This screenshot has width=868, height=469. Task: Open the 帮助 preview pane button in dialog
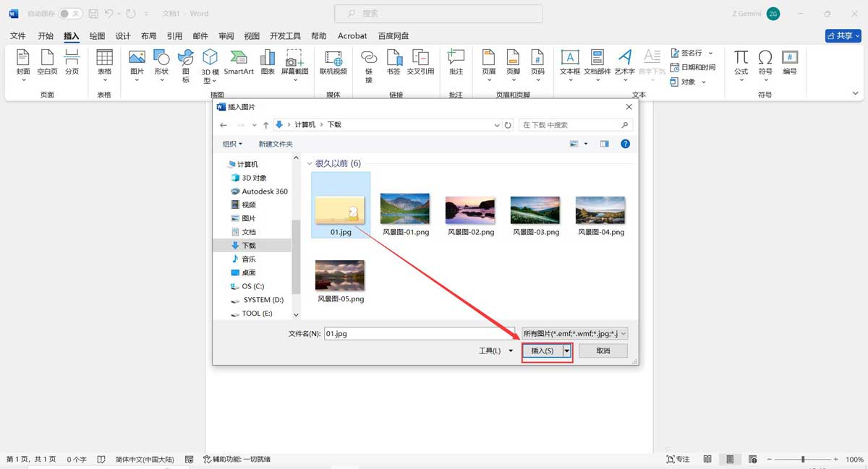625,143
